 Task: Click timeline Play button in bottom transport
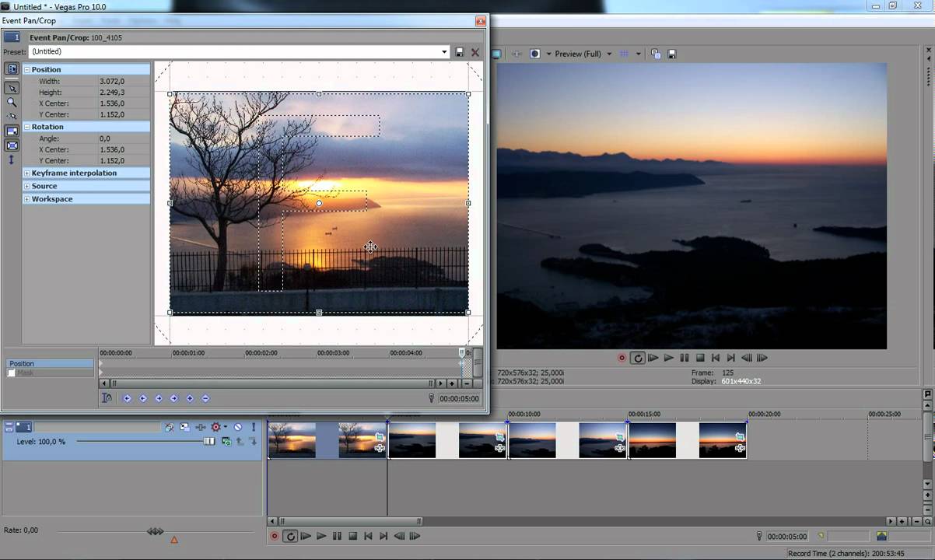[x=321, y=536]
